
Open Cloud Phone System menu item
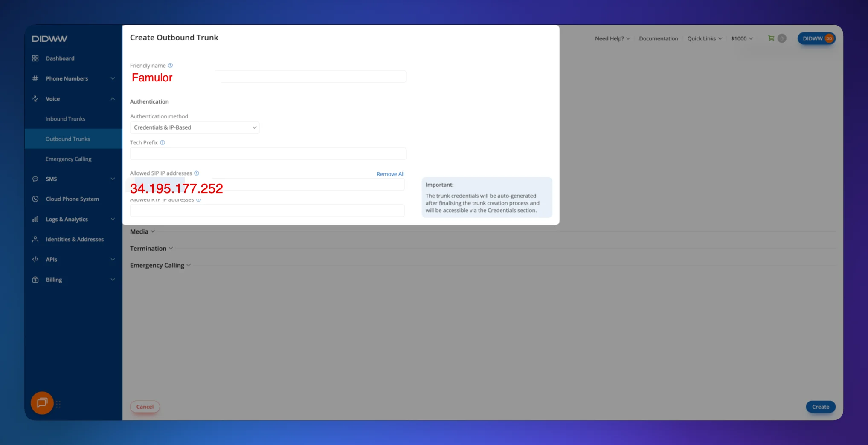(73, 199)
